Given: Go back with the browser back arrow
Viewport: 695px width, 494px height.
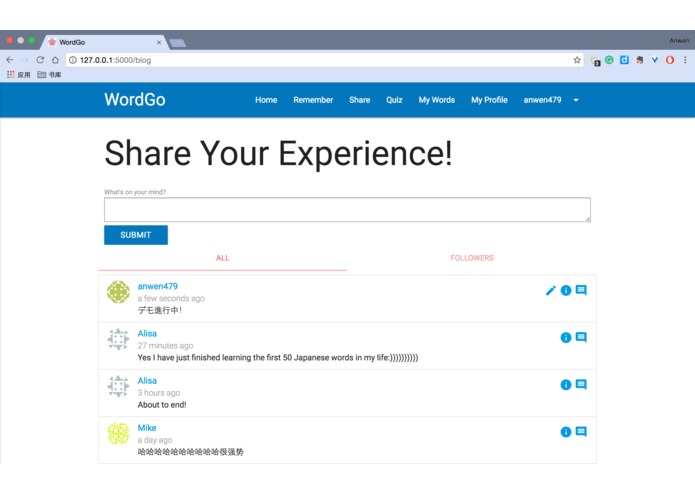Looking at the screenshot, I should pyautogui.click(x=10, y=60).
